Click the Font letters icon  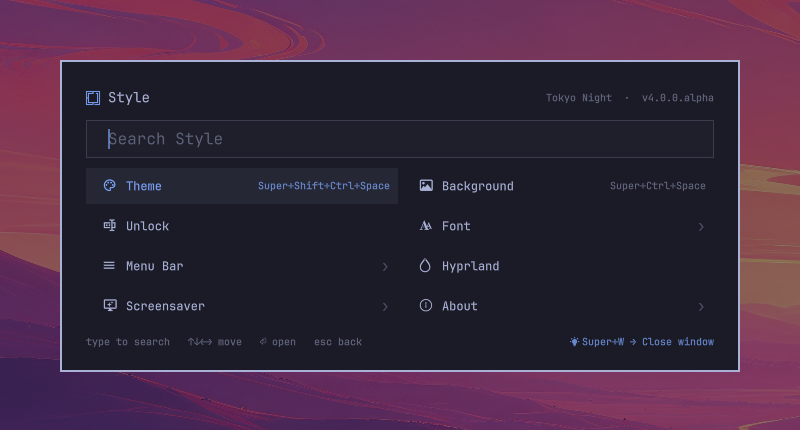[426, 225]
